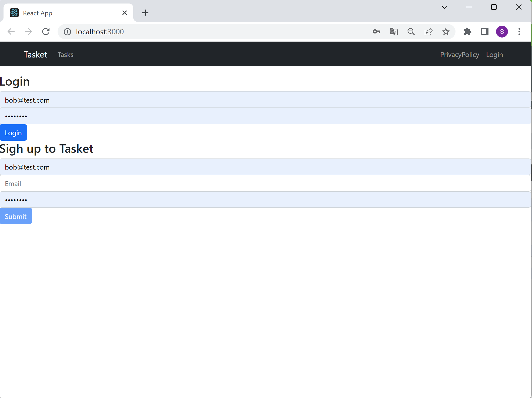Open the purple S profile avatar
Image resolution: width=532 pixels, height=398 pixels.
[x=502, y=32]
